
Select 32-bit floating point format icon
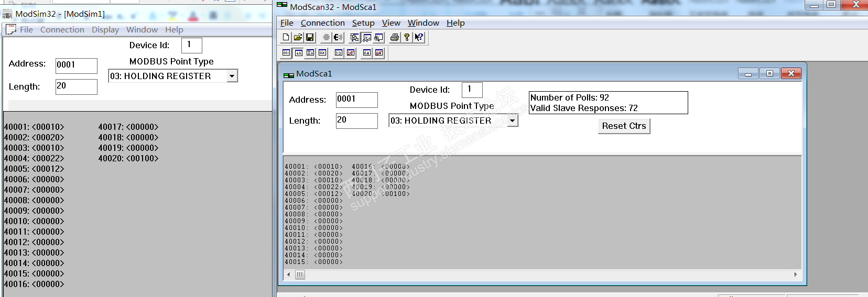[339, 53]
